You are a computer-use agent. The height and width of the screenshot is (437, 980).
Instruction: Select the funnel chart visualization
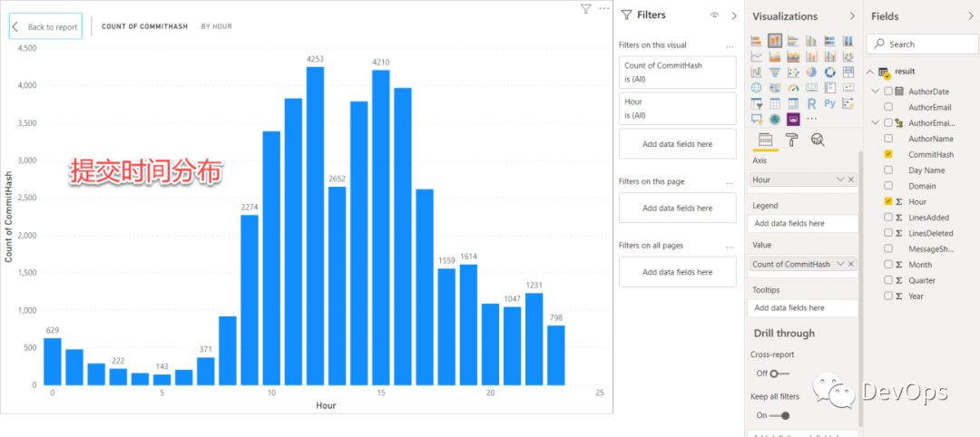[x=774, y=73]
